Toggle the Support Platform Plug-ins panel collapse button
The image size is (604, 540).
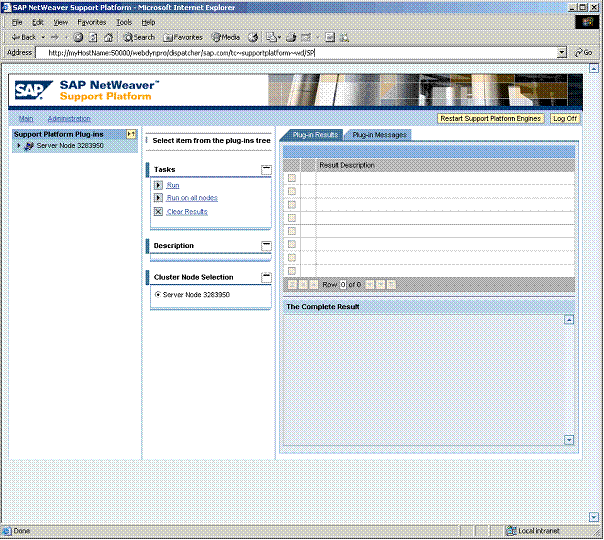click(x=131, y=134)
